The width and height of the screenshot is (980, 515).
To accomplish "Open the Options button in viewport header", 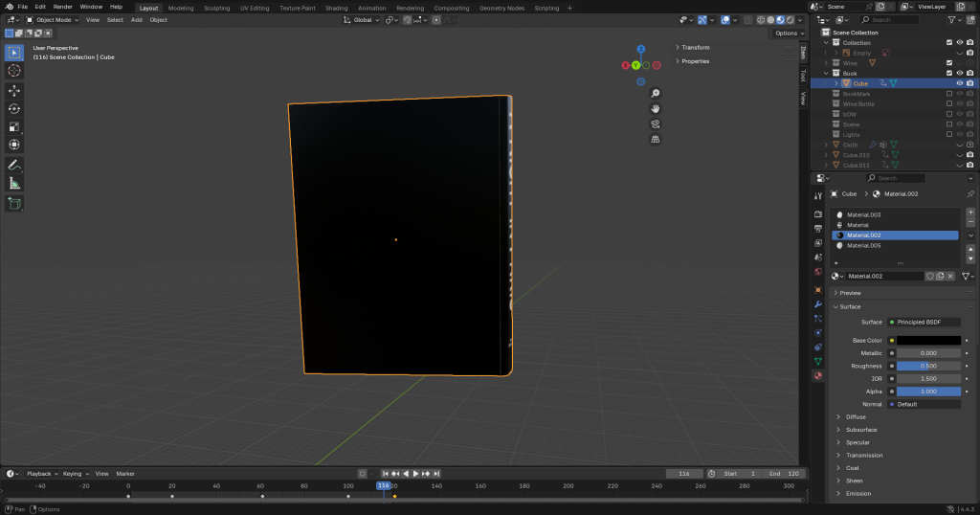I will click(x=786, y=34).
